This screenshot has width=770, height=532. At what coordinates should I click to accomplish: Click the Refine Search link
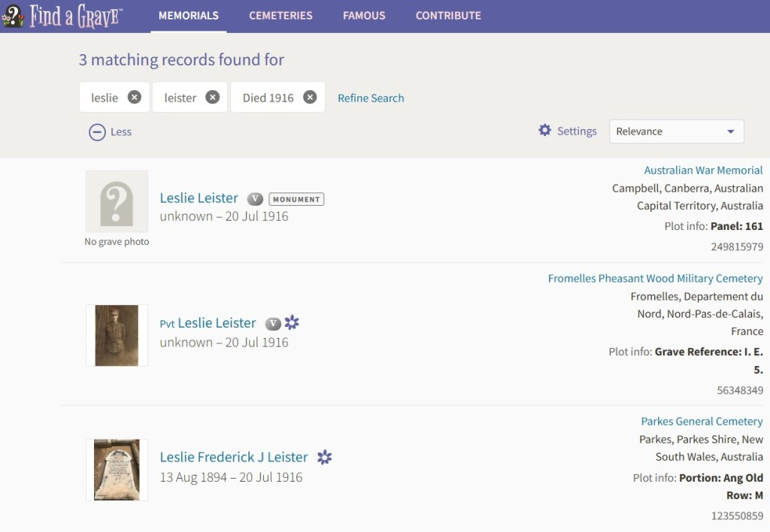coord(371,98)
